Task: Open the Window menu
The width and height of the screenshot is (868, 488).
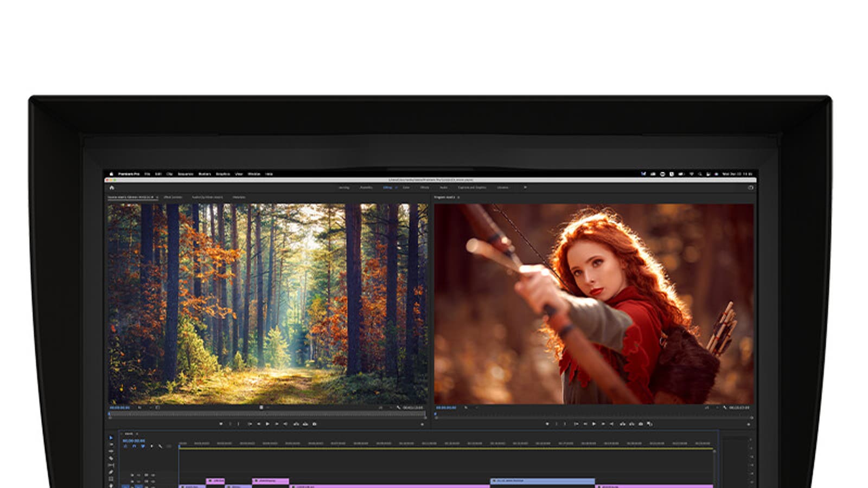Action: click(x=254, y=174)
